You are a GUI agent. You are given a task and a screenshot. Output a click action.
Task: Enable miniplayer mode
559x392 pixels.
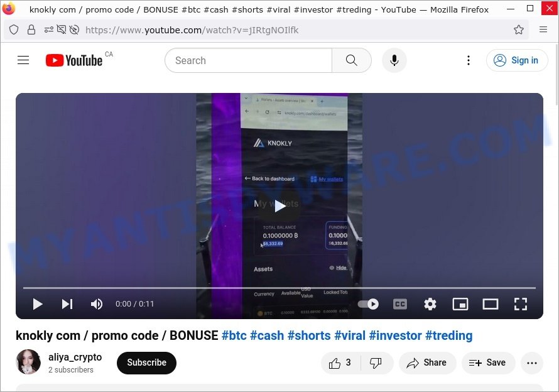460,304
